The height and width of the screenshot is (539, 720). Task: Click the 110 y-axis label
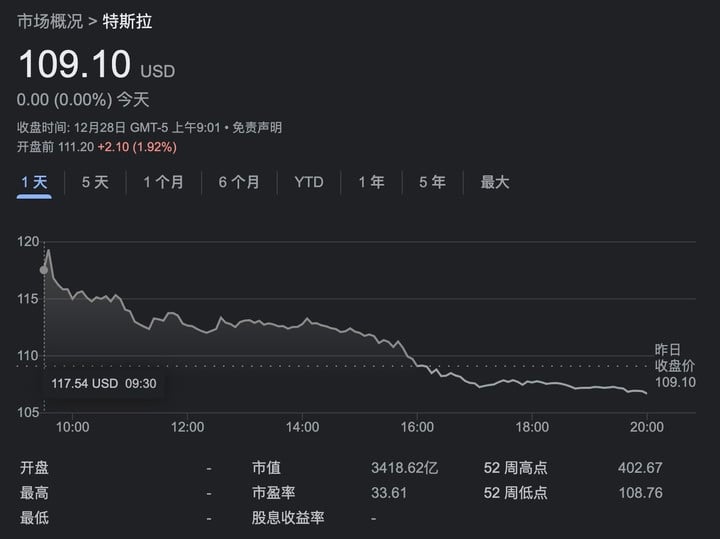click(28, 355)
